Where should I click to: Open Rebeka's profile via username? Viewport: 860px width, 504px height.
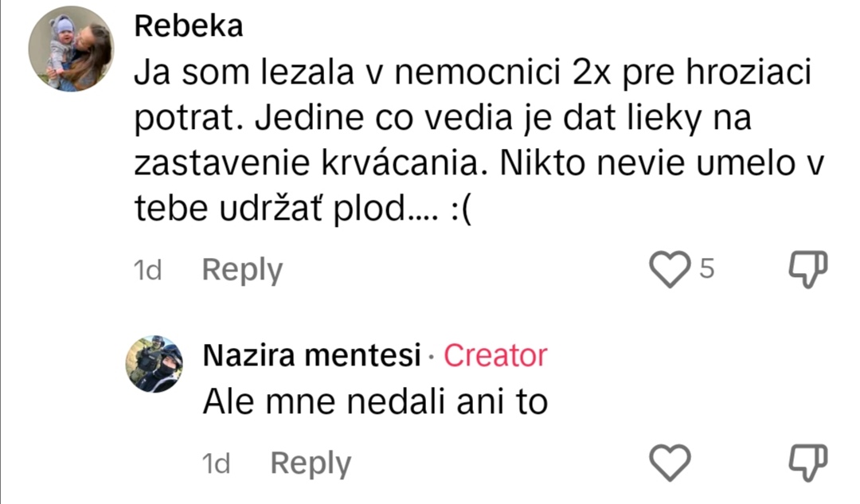click(x=189, y=26)
